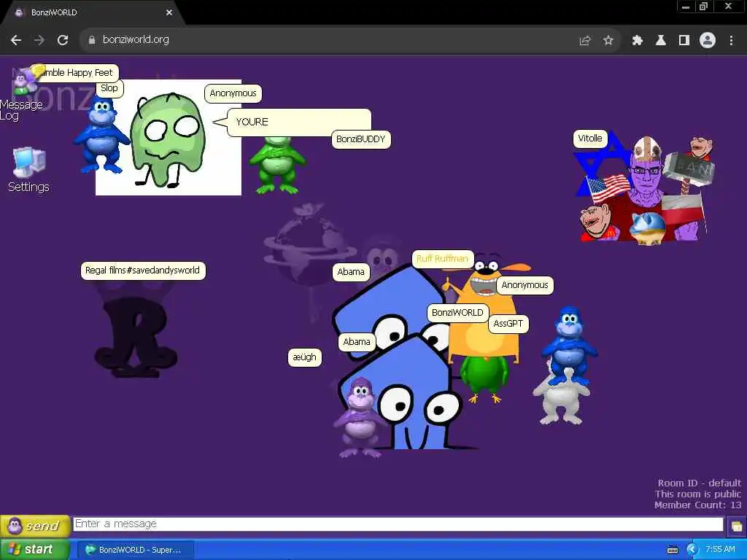
Task: Open the Chrome Labs flask icon
Action: point(661,41)
